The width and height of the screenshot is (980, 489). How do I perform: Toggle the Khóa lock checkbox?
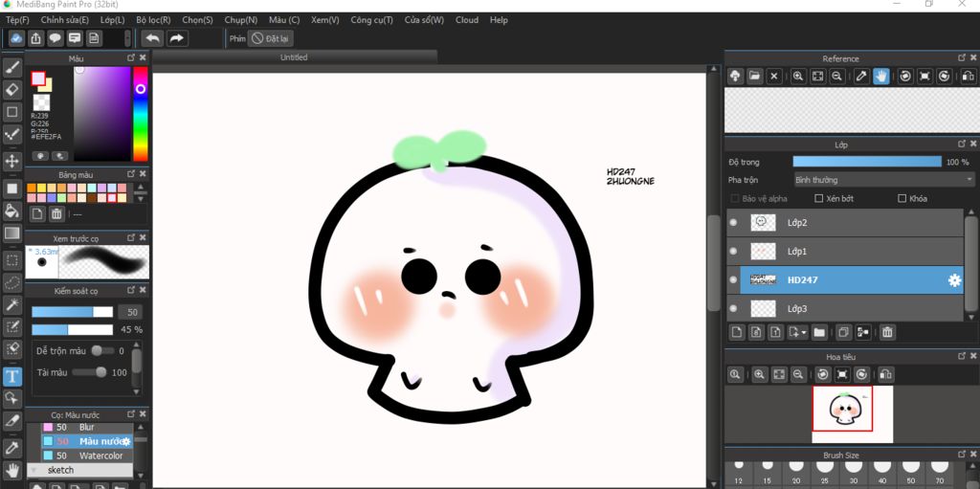click(902, 199)
